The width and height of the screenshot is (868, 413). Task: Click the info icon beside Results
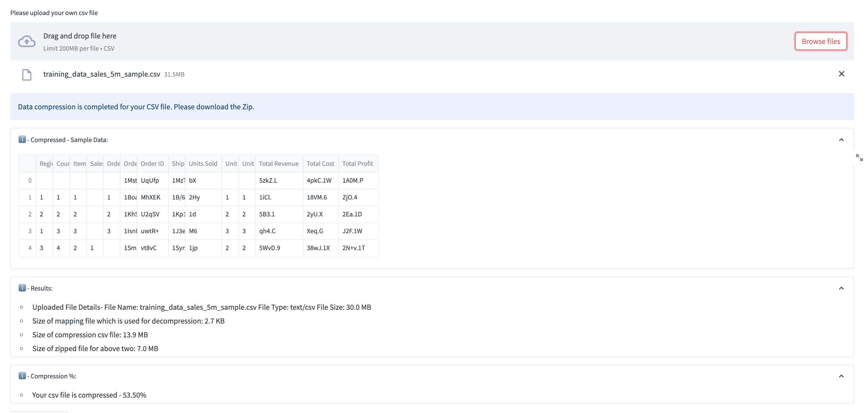pyautogui.click(x=22, y=288)
